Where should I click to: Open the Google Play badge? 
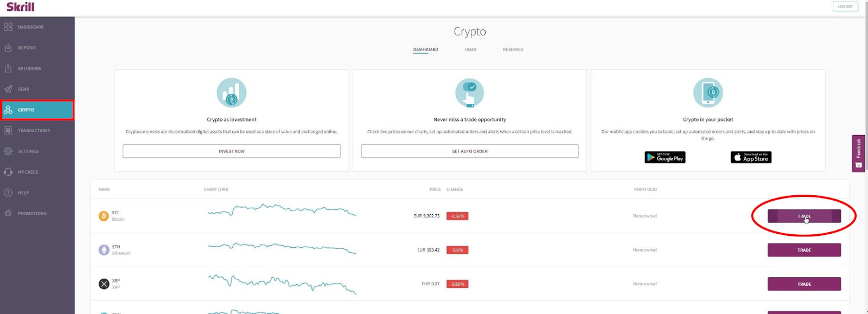tap(665, 157)
